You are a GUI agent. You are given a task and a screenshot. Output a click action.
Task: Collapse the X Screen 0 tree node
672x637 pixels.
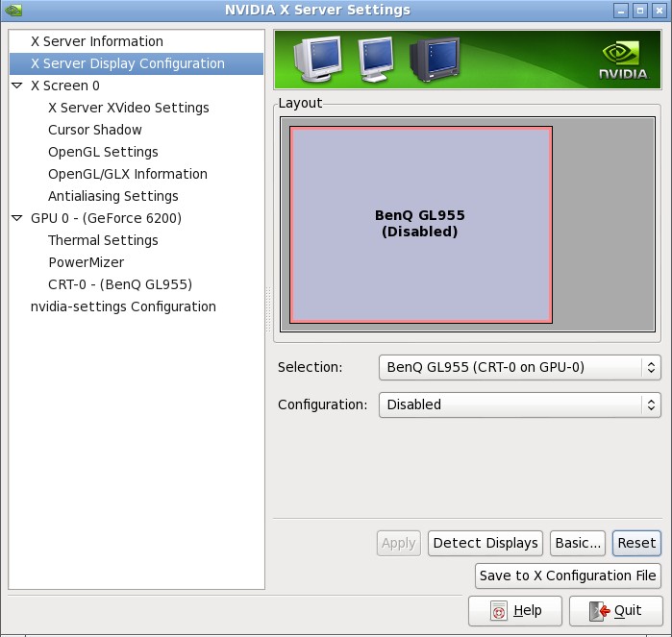[17, 86]
